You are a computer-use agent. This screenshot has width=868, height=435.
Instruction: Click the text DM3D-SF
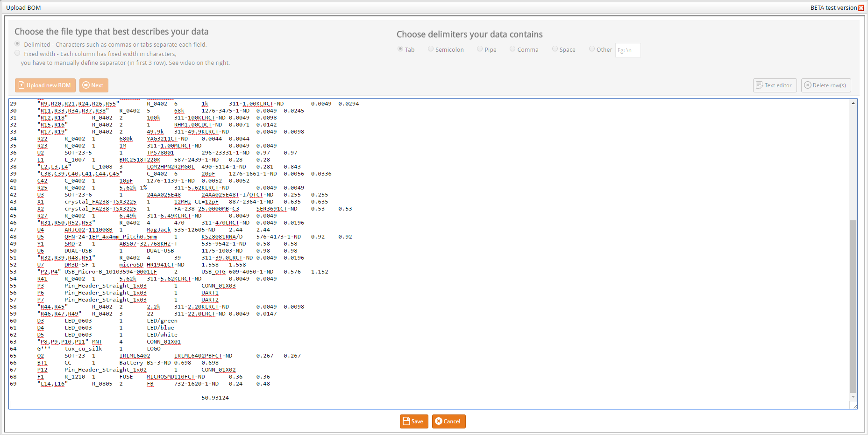tap(76, 265)
